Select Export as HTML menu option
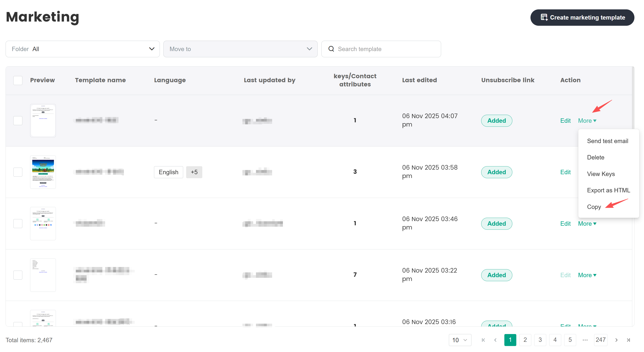 (x=608, y=190)
